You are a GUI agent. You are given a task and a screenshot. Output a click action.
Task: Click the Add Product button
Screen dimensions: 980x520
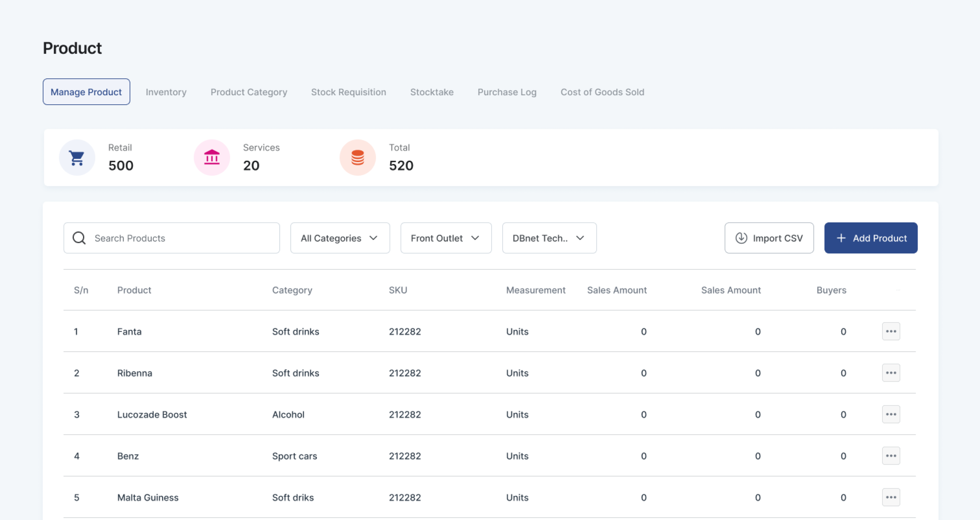pos(871,238)
